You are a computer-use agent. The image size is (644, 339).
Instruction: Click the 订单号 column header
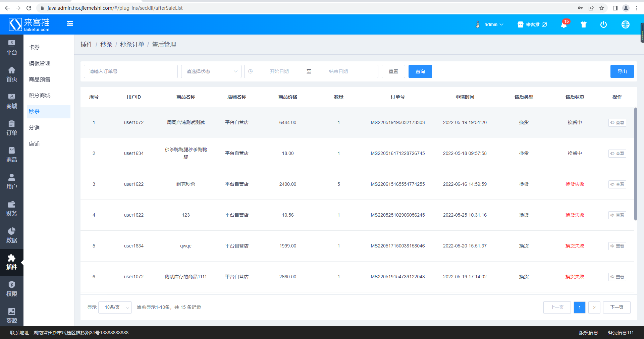point(397,97)
